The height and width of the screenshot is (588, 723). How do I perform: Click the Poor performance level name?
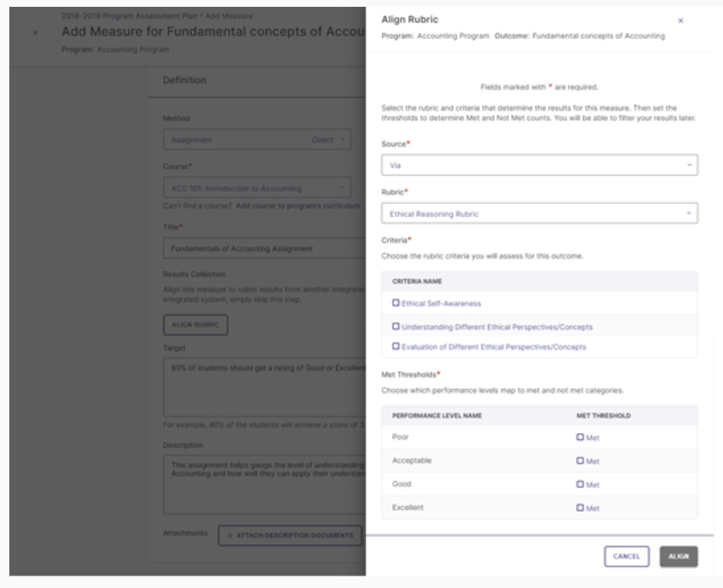pyautogui.click(x=400, y=437)
